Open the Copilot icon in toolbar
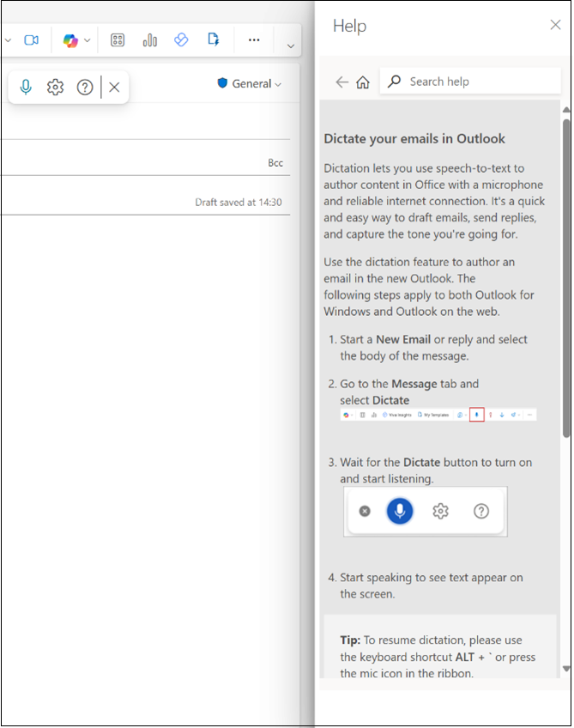 point(70,41)
